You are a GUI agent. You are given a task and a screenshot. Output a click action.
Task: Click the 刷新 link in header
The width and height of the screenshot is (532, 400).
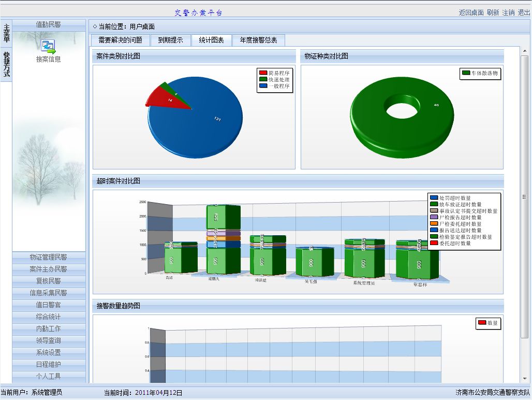point(493,12)
